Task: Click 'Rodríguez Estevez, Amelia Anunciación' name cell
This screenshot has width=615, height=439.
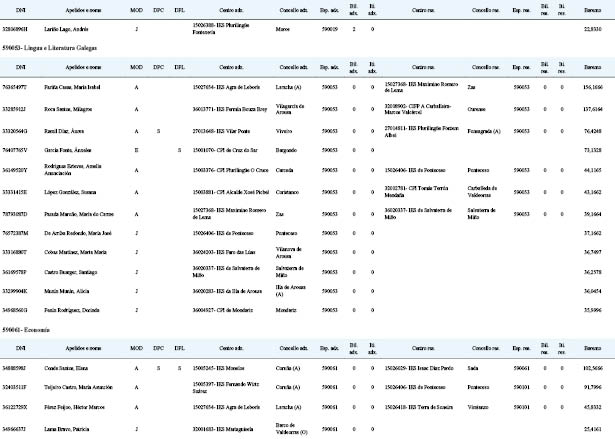Action: tap(73, 170)
